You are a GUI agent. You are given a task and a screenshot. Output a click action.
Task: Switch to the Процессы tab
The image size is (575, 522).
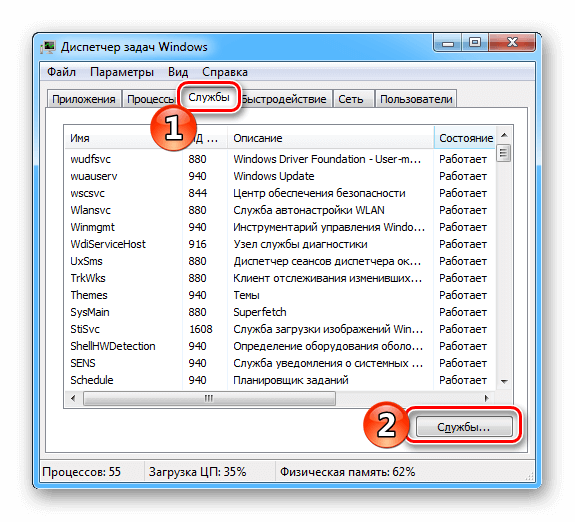point(150,99)
